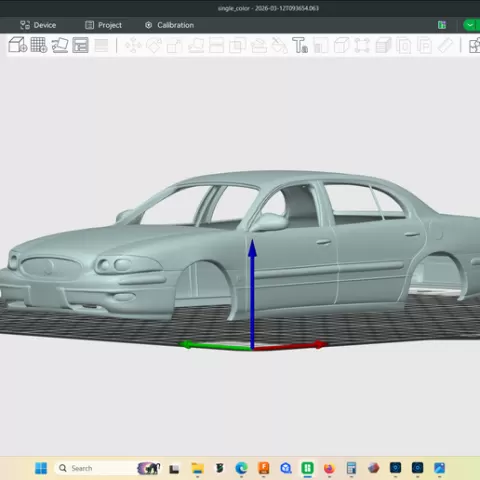Select the Move gizmo tool
This screenshot has width=480, height=480.
(133, 45)
